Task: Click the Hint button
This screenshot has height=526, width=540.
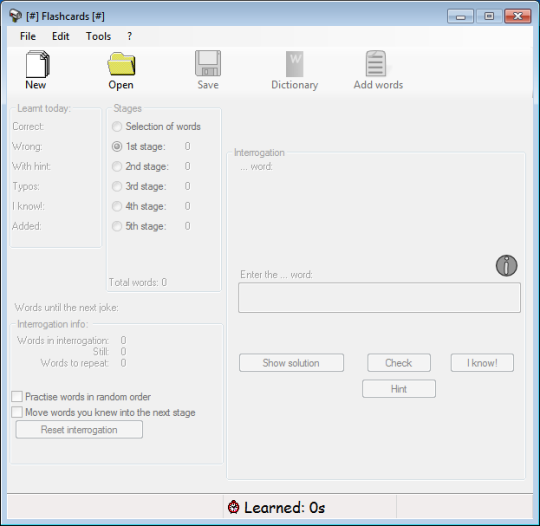Action: pyautogui.click(x=399, y=389)
